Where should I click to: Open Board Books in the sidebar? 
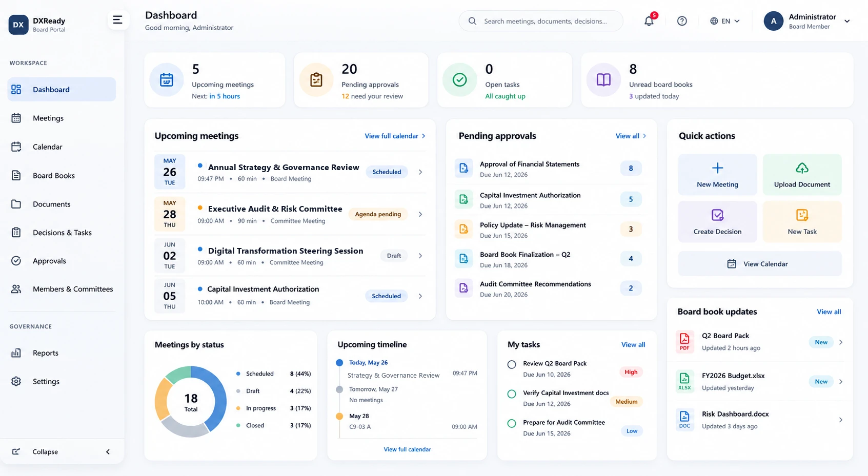coord(62,175)
